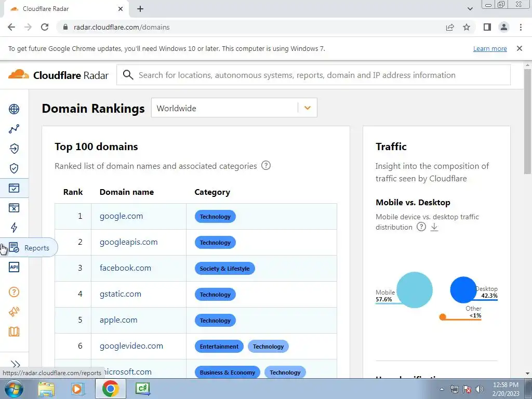Open the facebook.com domain link
This screenshot has width=532, height=399.
[x=125, y=268]
